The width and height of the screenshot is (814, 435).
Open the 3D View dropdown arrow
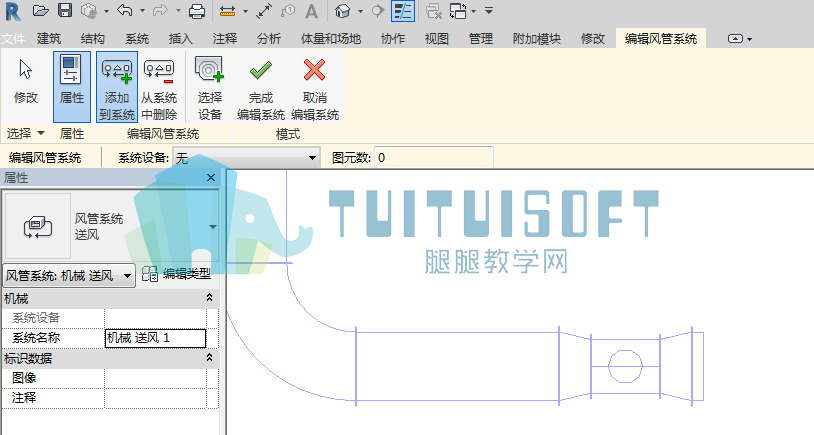tap(360, 11)
